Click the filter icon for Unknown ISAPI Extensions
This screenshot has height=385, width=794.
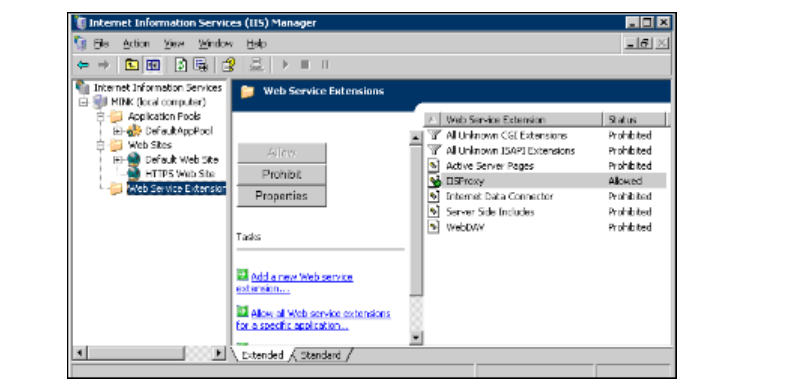434,150
